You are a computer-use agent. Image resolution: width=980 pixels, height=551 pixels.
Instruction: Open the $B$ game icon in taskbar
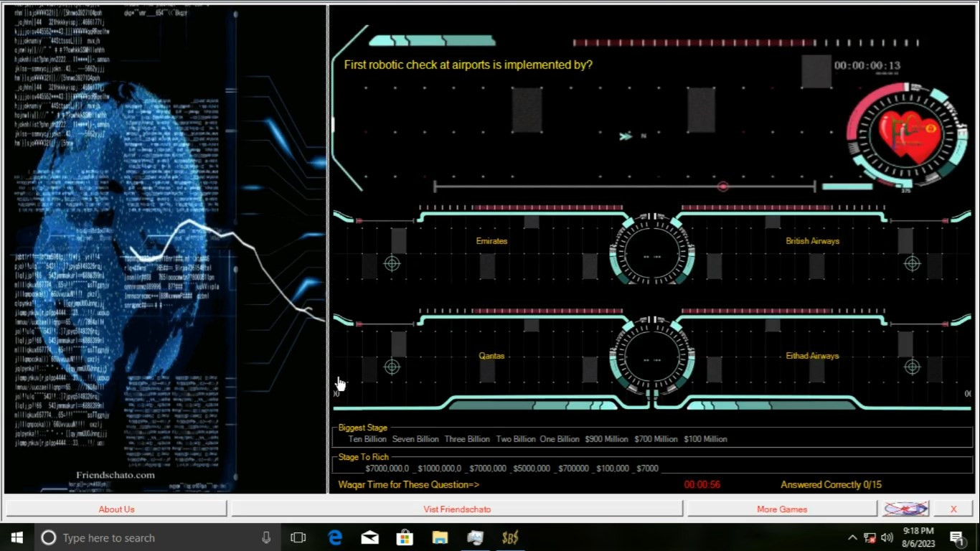pos(510,537)
